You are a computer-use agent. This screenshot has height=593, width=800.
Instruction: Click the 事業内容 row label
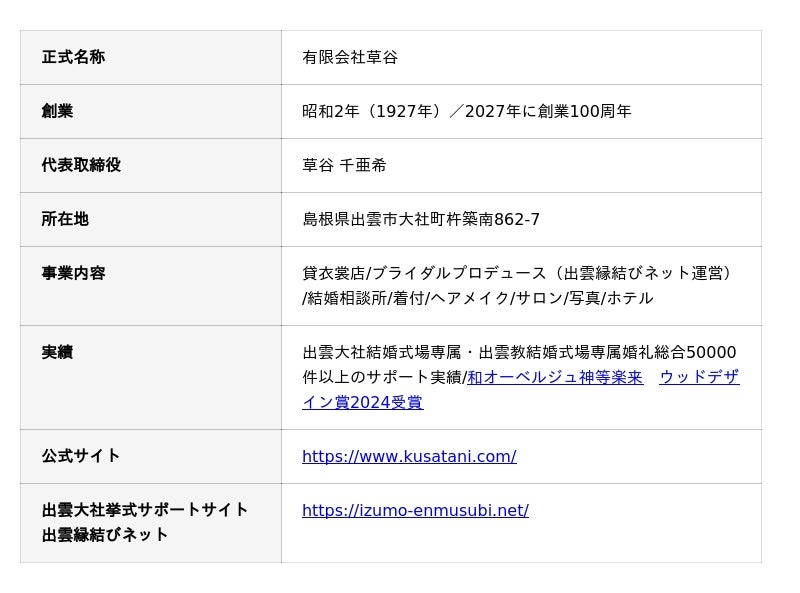(x=73, y=273)
